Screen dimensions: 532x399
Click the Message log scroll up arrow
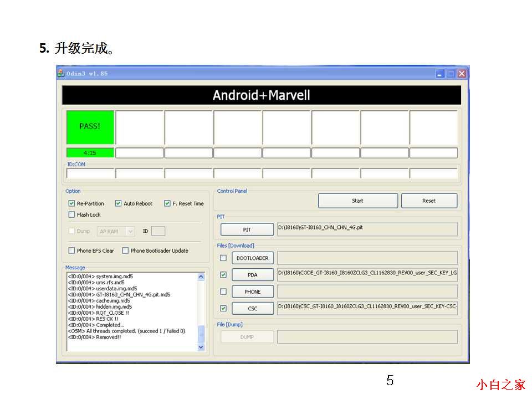click(201, 277)
